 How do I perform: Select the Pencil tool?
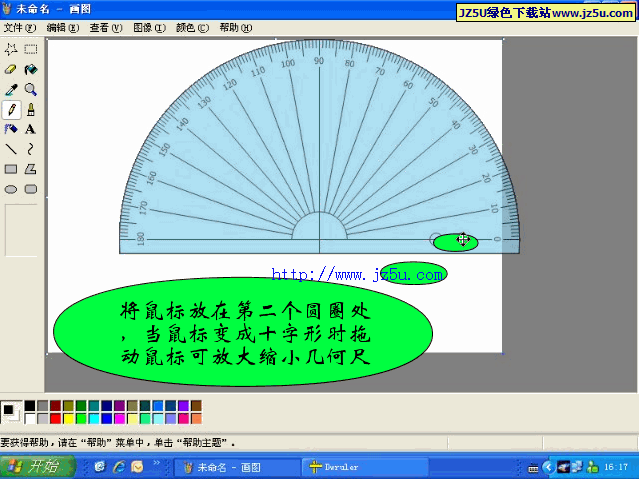click(11, 109)
